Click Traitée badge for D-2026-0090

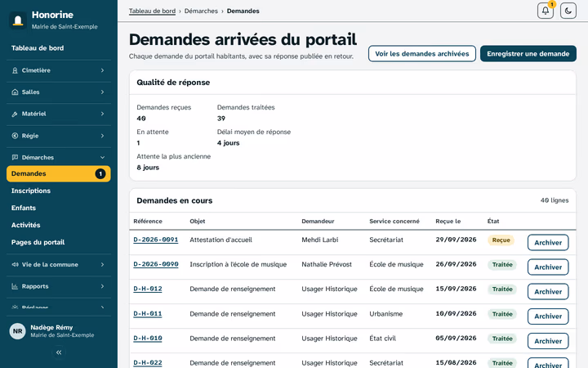pyautogui.click(x=502, y=265)
